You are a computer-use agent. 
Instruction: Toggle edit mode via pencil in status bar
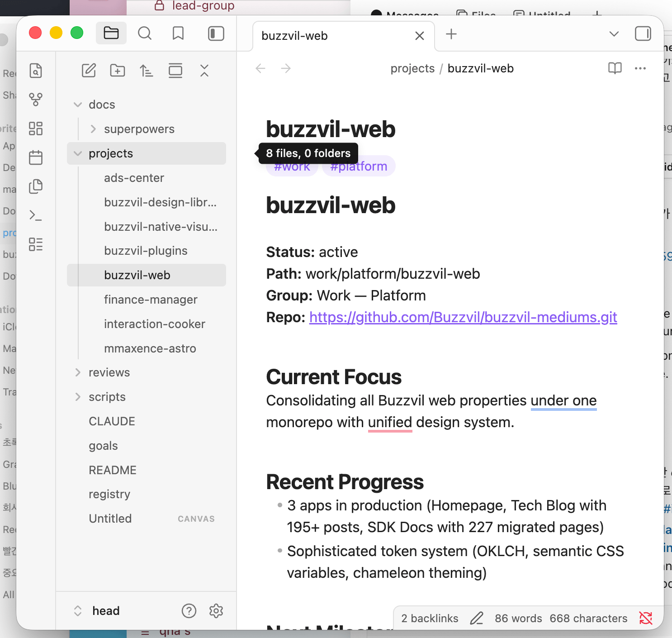click(477, 618)
